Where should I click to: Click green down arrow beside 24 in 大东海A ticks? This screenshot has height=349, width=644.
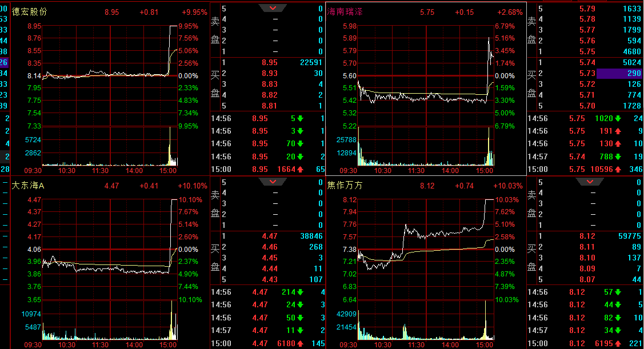point(300,304)
